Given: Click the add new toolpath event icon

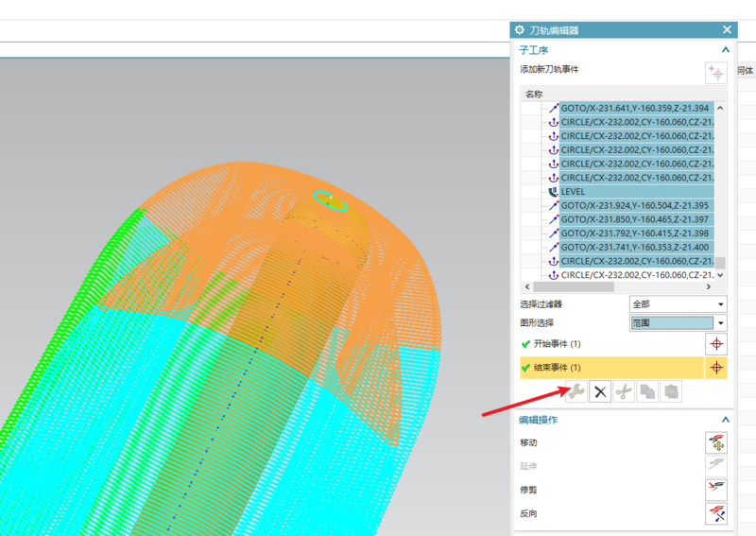Looking at the screenshot, I should tap(716, 73).
